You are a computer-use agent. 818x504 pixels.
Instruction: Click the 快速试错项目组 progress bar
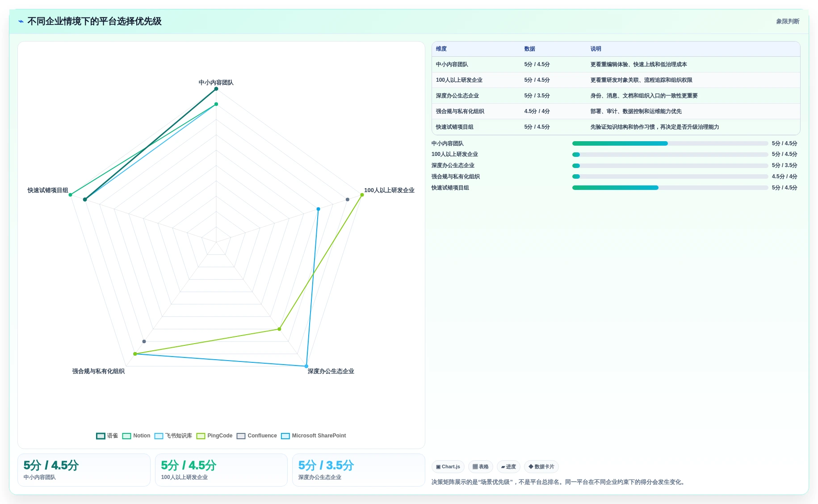click(x=670, y=188)
